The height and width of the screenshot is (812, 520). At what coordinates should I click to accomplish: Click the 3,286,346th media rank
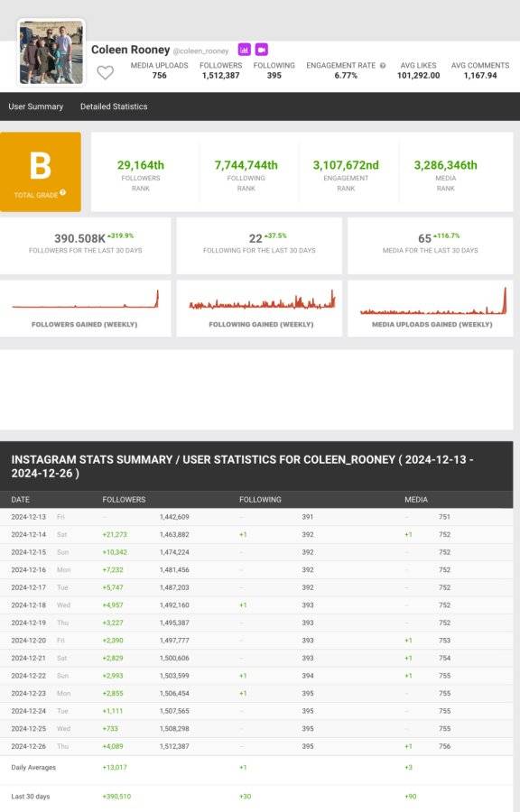[x=445, y=165]
